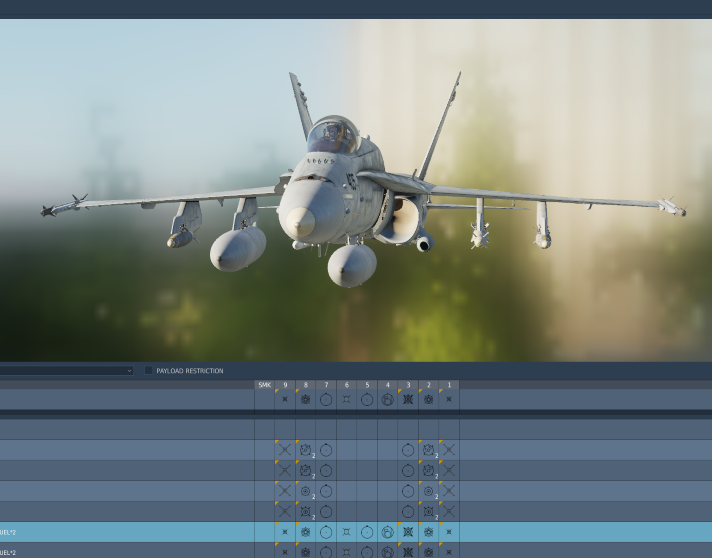Click pylon 4 pod icon in highlighted UEL*2 row
This screenshot has height=558, width=712.
387,532
